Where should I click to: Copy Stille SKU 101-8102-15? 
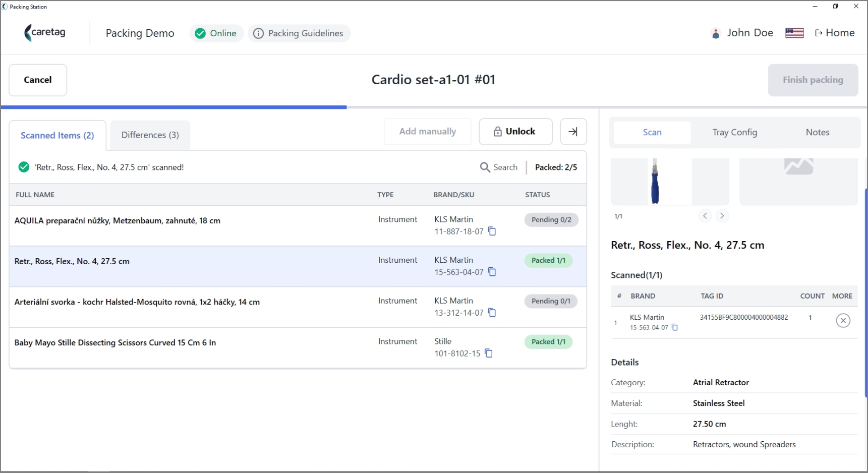(489, 353)
